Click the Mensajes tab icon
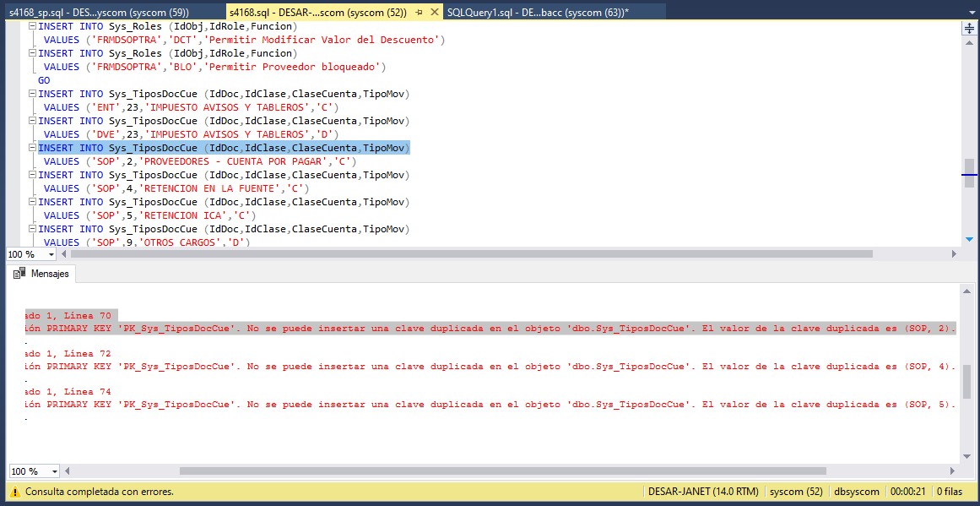Screen dimensions: 980x506 pos(19,274)
